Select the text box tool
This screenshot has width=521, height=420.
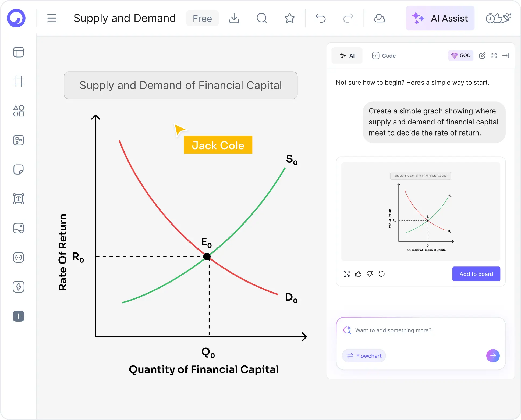pyautogui.click(x=19, y=199)
